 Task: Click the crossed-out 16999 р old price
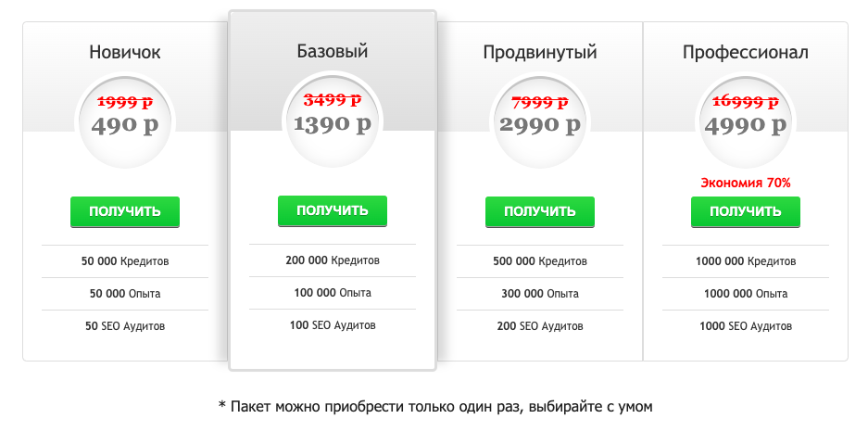pyautogui.click(x=746, y=100)
